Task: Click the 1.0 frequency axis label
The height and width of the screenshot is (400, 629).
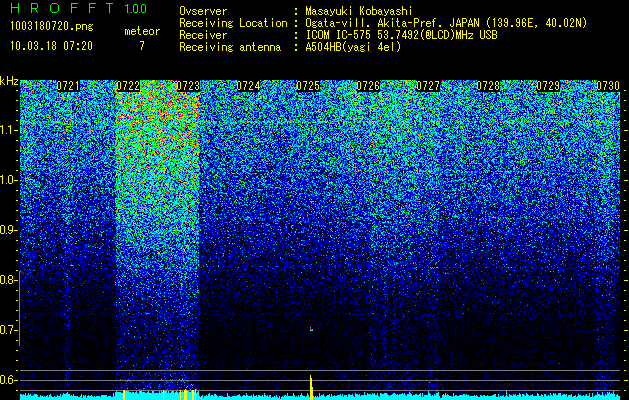Action: click(x=8, y=180)
